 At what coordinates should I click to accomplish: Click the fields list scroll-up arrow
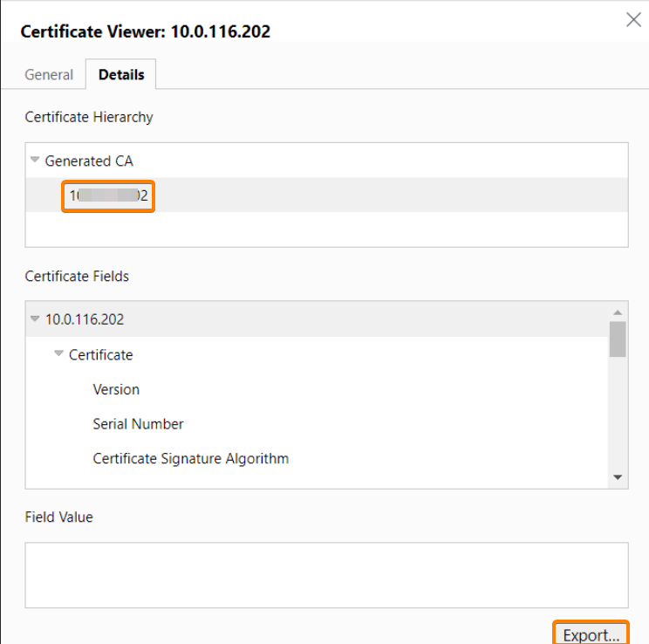coord(618,312)
